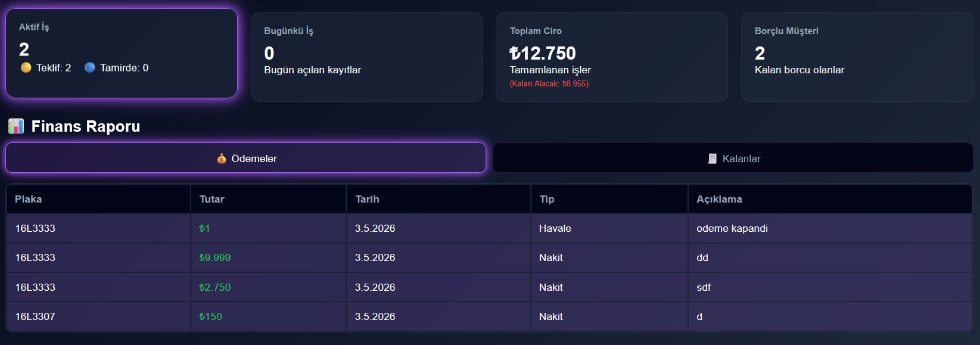980x345 pixels.
Task: Open the Bugünkü İş card
Action: point(367,57)
